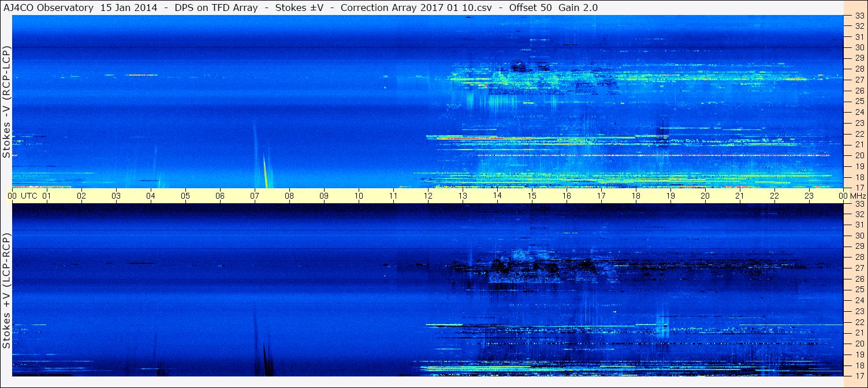Select the 13 hour tick label
The height and width of the screenshot is (388, 868).
click(x=463, y=196)
